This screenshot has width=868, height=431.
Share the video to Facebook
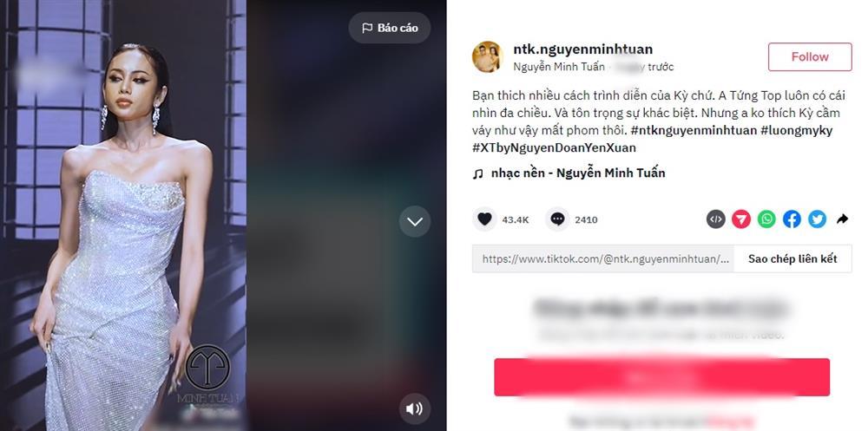click(792, 219)
